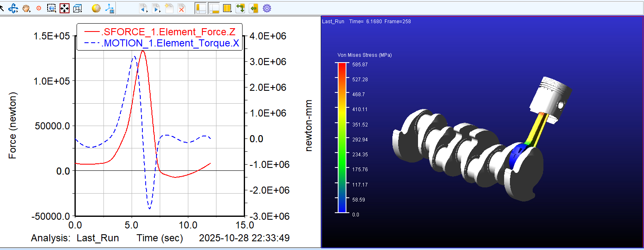The image size is (644, 250).
Task: Select the rotate view tool
Action: pyautogui.click(x=13, y=8)
